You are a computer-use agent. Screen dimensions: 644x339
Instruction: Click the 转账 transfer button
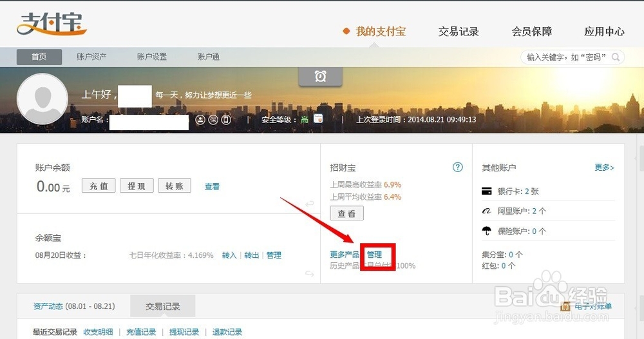click(x=174, y=186)
